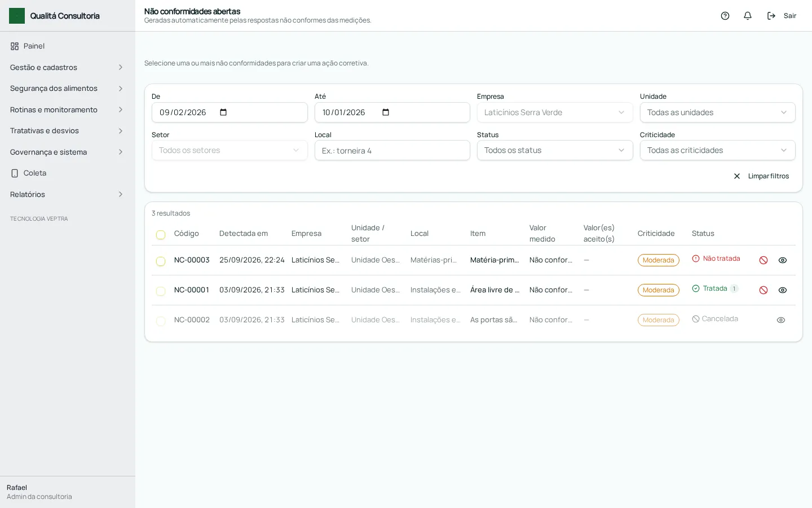View details eye icon for NC-00001
The width and height of the screenshot is (812, 508).
point(783,290)
